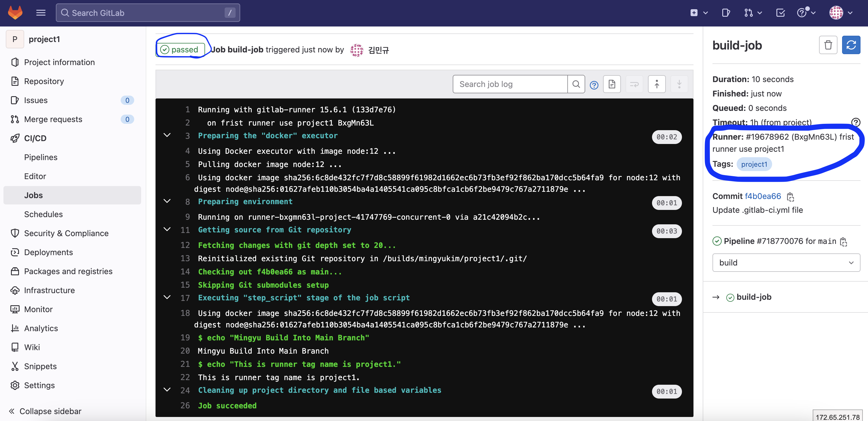
Task: Open the To-Do list icon
Action: pyautogui.click(x=780, y=13)
